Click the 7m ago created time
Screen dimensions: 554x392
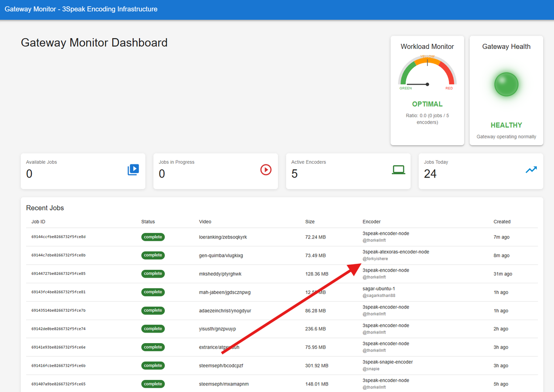click(501, 237)
